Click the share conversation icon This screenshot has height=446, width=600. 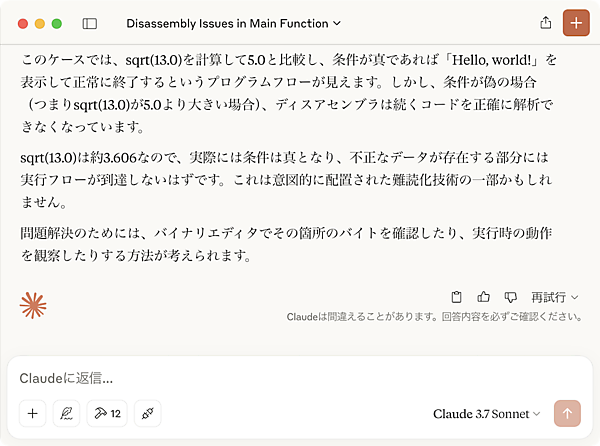pos(545,23)
